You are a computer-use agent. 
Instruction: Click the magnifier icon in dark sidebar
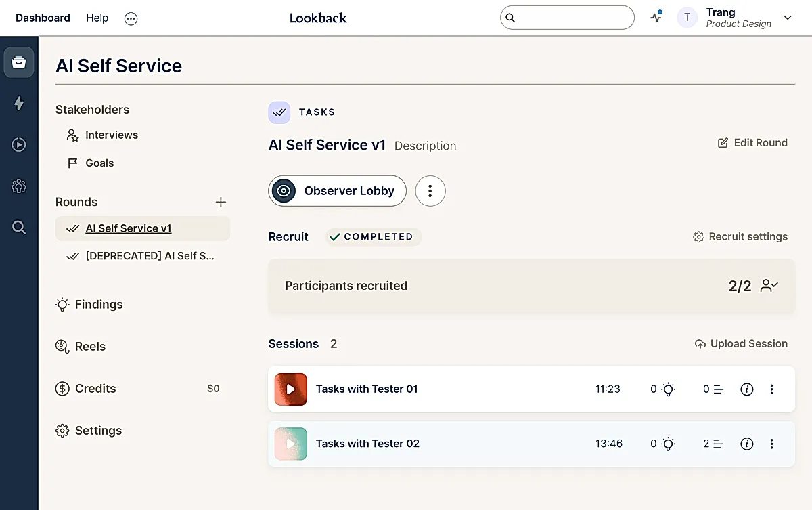pyautogui.click(x=19, y=228)
